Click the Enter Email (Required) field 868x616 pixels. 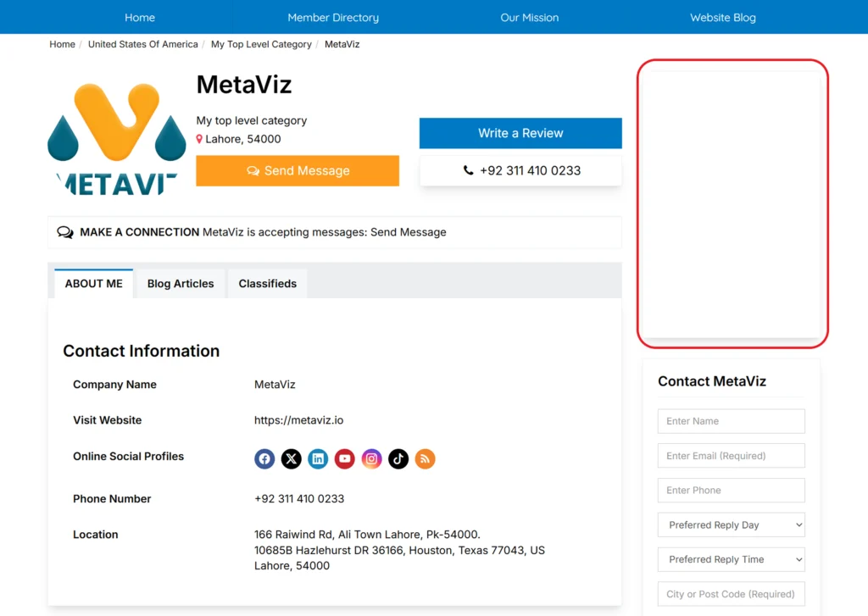coord(731,456)
